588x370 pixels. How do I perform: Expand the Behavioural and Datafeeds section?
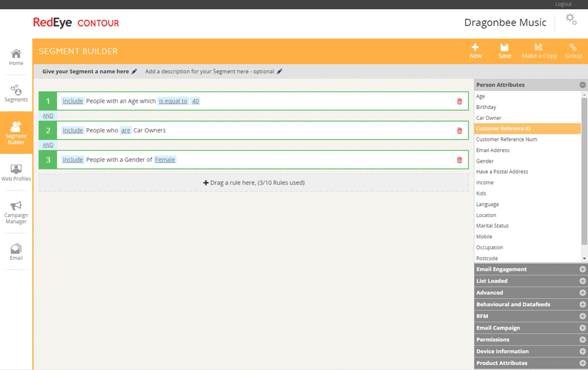(582, 304)
